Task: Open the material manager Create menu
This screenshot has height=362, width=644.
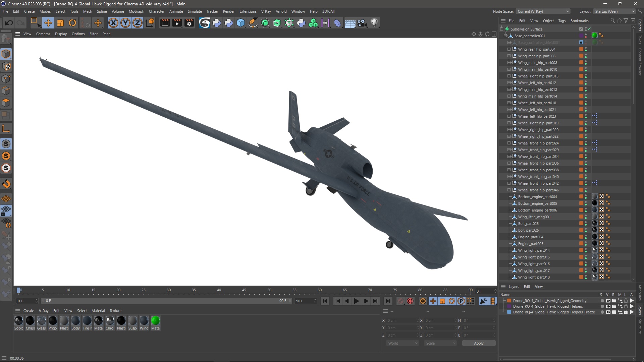Action: (x=29, y=311)
